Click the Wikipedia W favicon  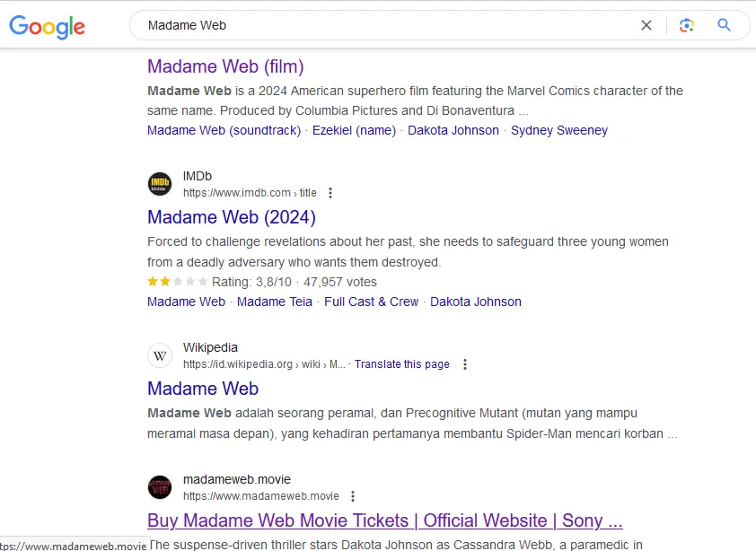pos(160,355)
